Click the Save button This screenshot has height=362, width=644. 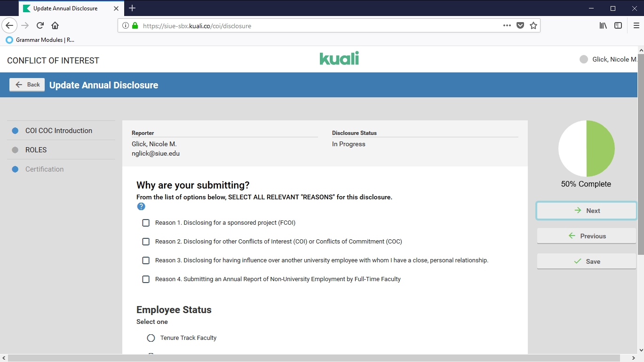pyautogui.click(x=586, y=261)
